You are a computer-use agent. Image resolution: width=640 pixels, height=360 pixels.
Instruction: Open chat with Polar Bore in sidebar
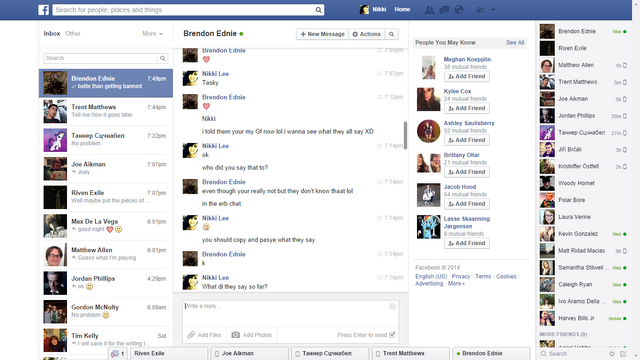click(583, 200)
